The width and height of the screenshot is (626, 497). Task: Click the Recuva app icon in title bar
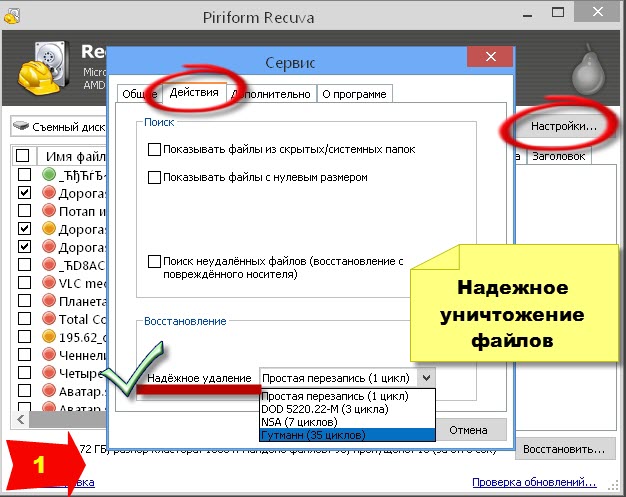pos(12,16)
